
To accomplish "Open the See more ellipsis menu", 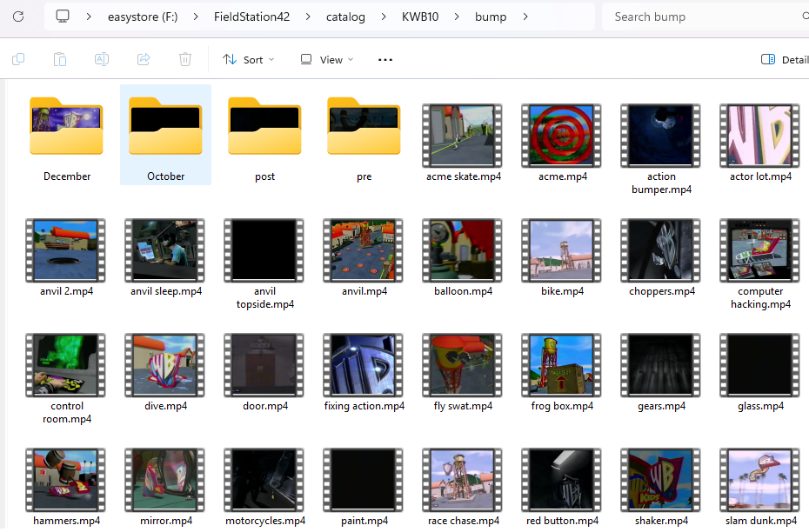I will coord(384,60).
